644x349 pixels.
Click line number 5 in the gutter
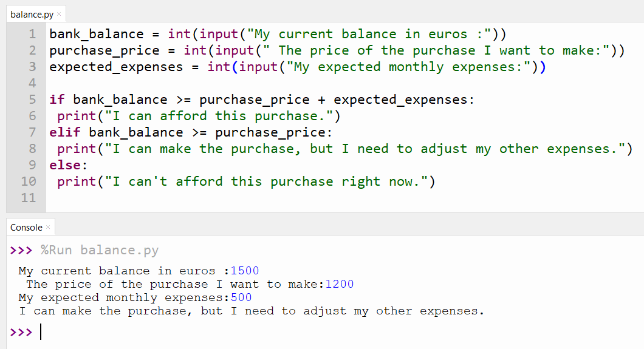(x=32, y=100)
